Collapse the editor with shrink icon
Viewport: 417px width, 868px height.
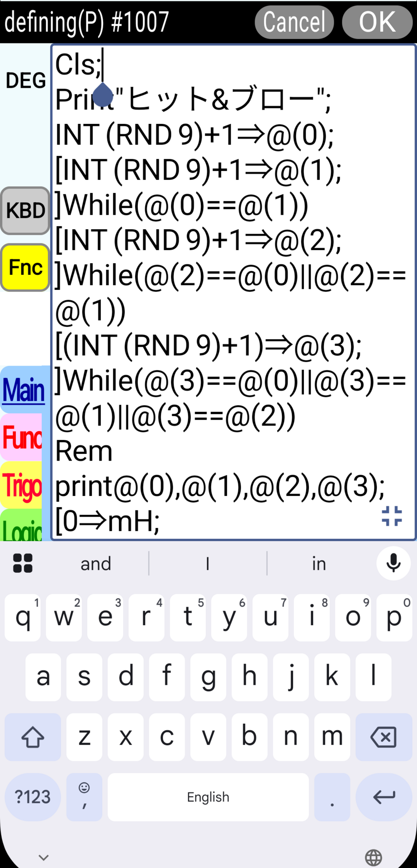point(391,516)
